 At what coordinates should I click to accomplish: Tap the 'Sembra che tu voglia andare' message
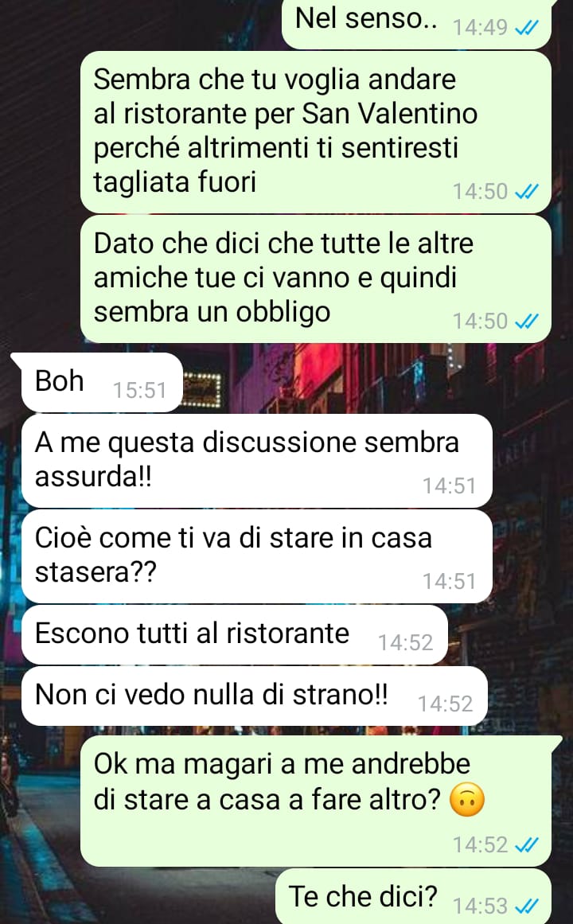pyautogui.click(x=315, y=132)
